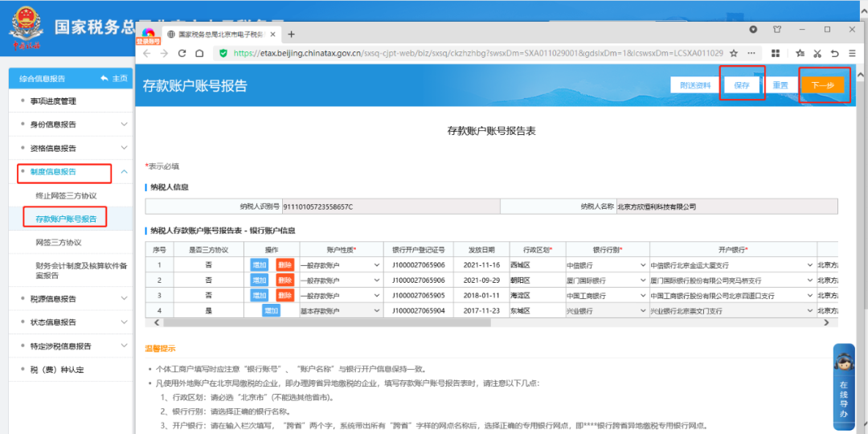Open 账户性质 dropdown in row 1
Screen dimensions: 868x434
[341, 264]
